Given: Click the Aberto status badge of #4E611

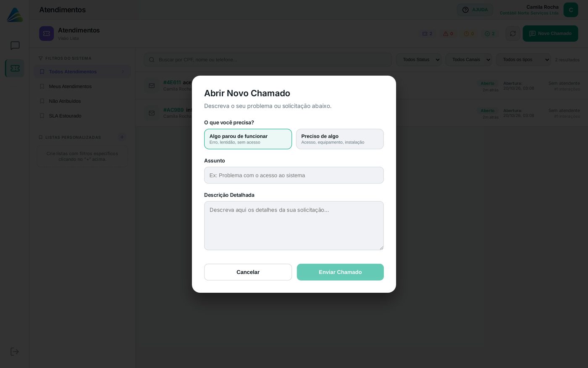Looking at the screenshot, I should [488, 83].
